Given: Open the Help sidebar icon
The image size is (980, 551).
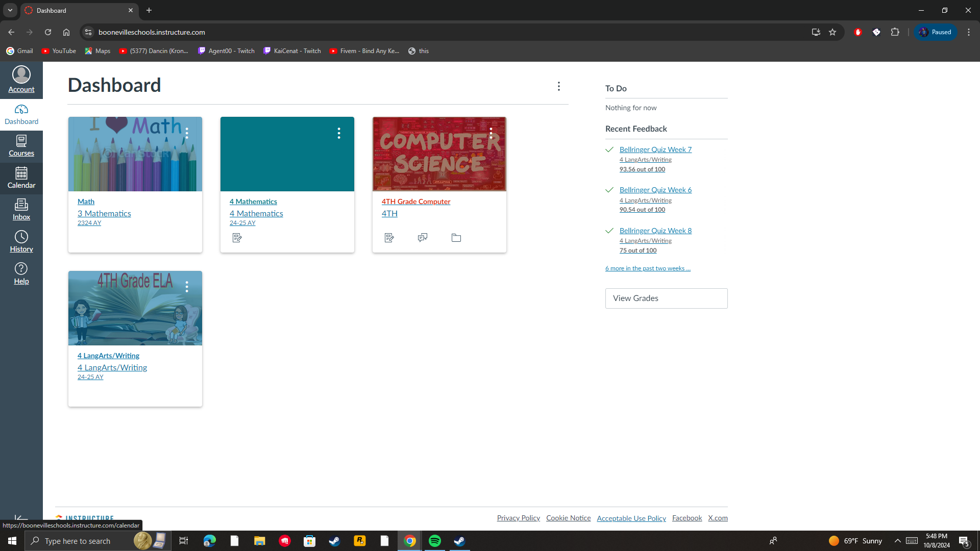Looking at the screenshot, I should [x=21, y=274].
